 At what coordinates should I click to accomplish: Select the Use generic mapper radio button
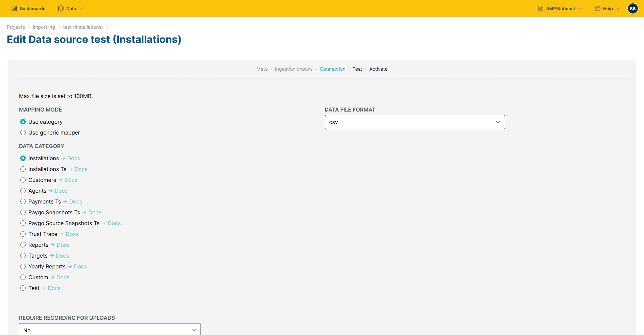pyautogui.click(x=23, y=133)
